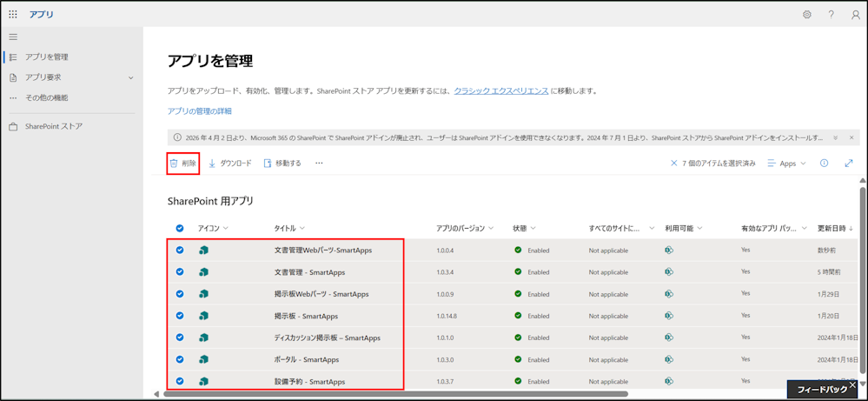Click the フィードバック button
The height and width of the screenshot is (401, 868).
pos(821,390)
